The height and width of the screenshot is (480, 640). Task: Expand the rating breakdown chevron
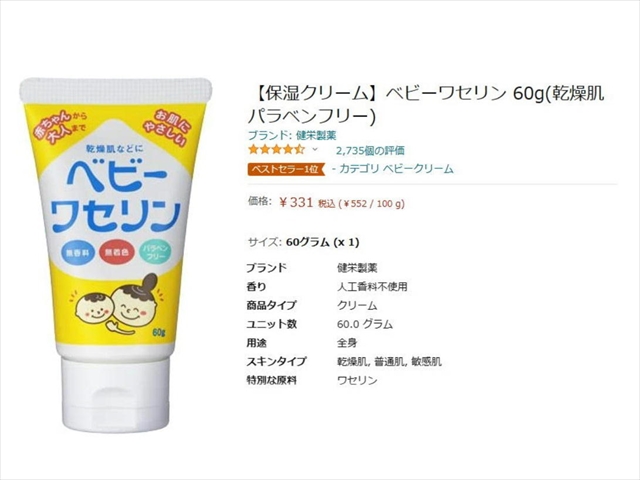315,149
